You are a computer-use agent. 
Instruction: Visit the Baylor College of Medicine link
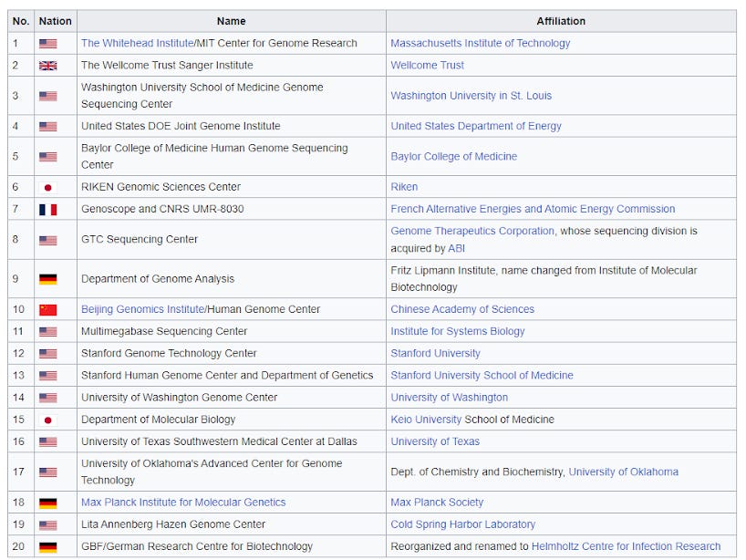pyautogui.click(x=454, y=157)
